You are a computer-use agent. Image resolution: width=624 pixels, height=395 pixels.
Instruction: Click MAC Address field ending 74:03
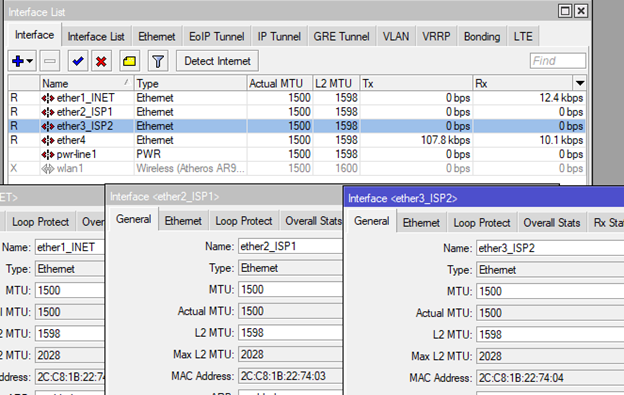290,376
